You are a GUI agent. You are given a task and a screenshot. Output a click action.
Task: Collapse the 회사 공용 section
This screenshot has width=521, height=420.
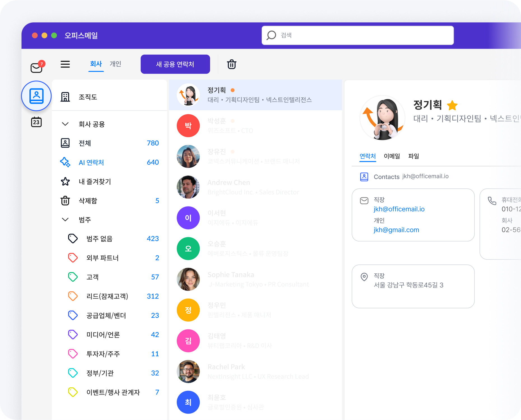pyautogui.click(x=65, y=124)
